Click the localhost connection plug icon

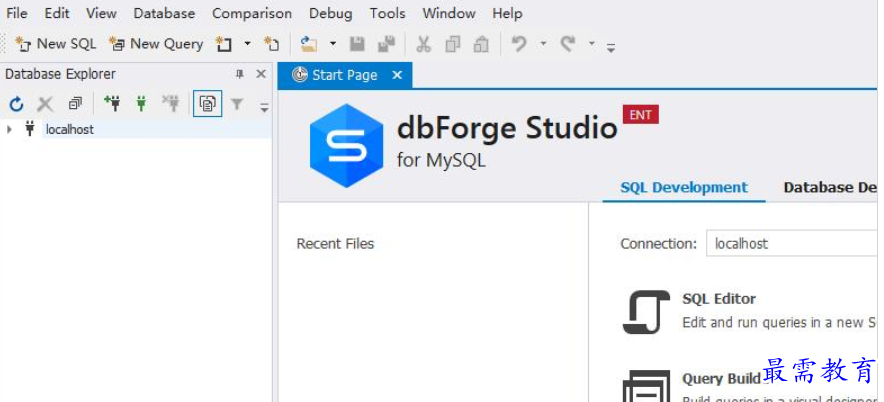pyautogui.click(x=30, y=129)
